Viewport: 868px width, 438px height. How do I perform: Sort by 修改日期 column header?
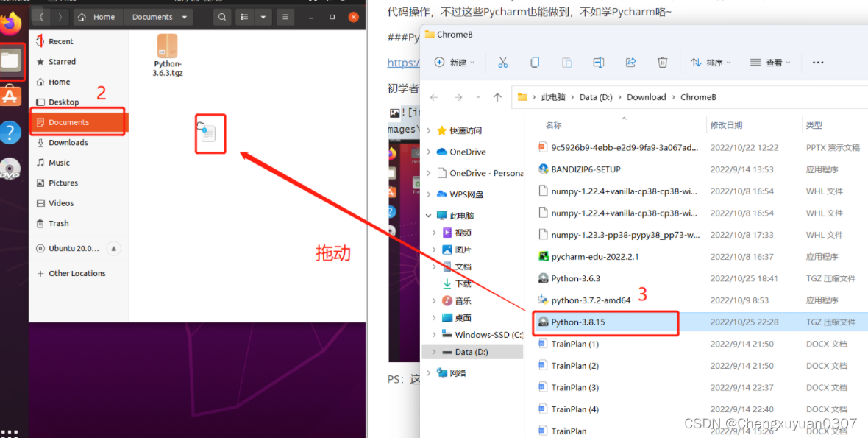(726, 126)
